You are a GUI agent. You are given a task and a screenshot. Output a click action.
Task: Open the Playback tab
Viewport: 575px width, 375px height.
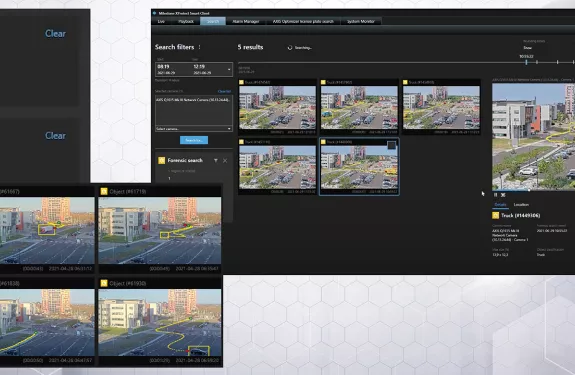(x=186, y=21)
